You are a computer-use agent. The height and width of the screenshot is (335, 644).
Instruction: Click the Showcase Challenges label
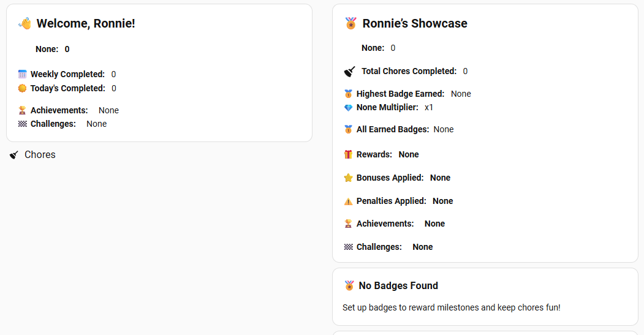tap(379, 247)
